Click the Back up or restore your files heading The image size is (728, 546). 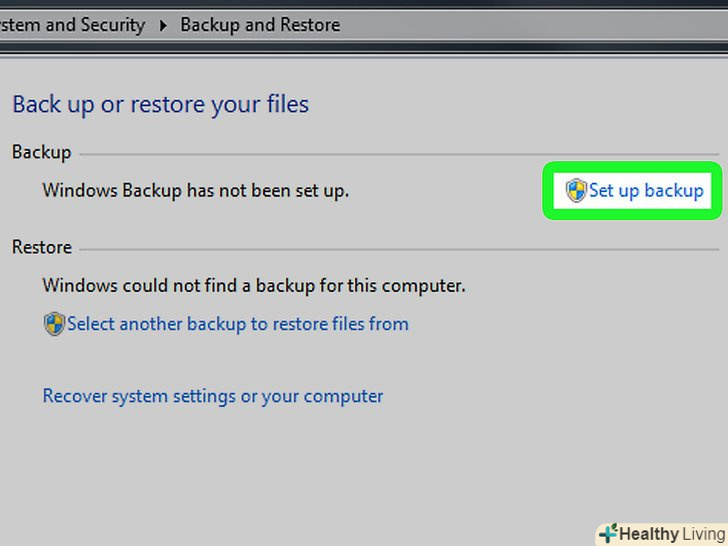click(160, 104)
